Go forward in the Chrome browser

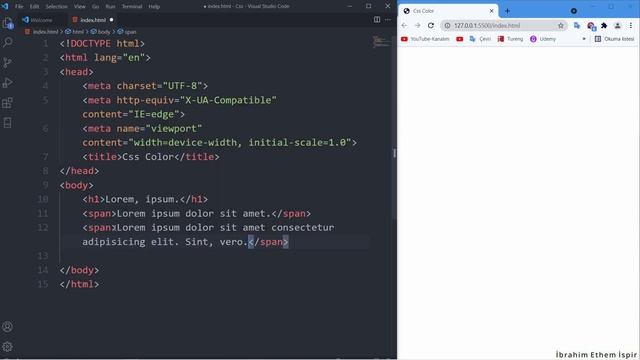coord(417,25)
